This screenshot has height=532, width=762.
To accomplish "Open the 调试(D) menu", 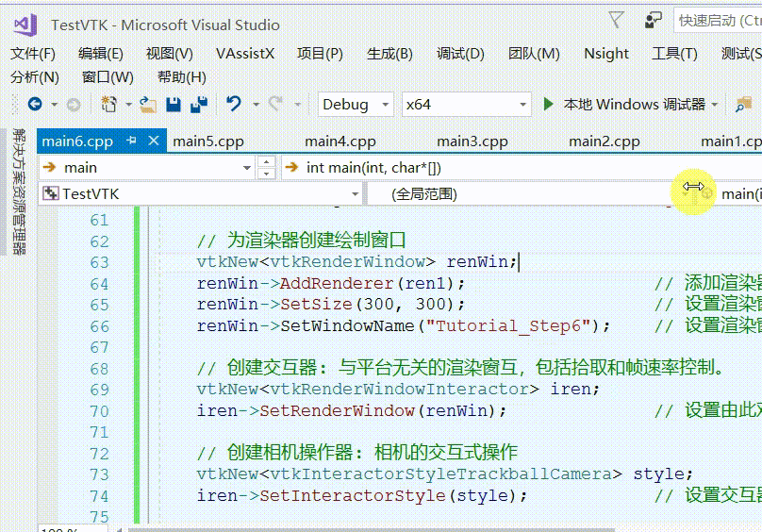I will pos(460,54).
